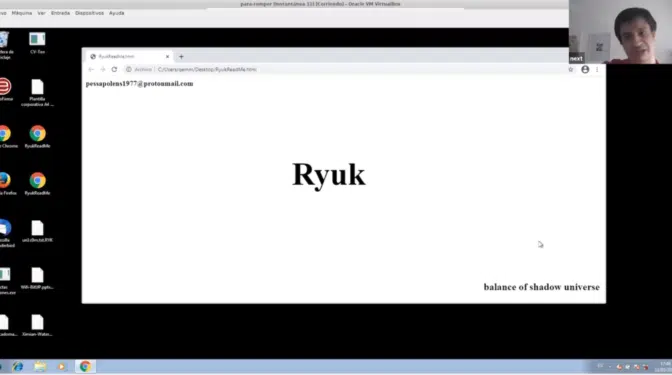672x375 pixels.
Task: Open the Máquina menu in VirtualBox
Action: 22,13
